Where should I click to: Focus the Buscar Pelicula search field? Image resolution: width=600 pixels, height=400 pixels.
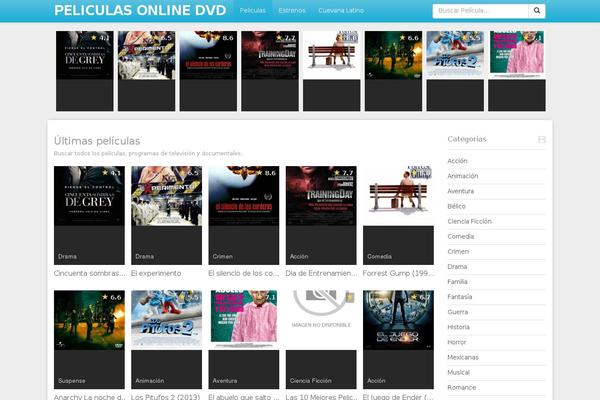(481, 11)
